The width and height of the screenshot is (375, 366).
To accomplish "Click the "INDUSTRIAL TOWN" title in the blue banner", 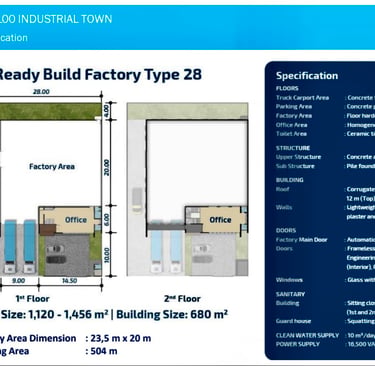I will click(x=65, y=19).
